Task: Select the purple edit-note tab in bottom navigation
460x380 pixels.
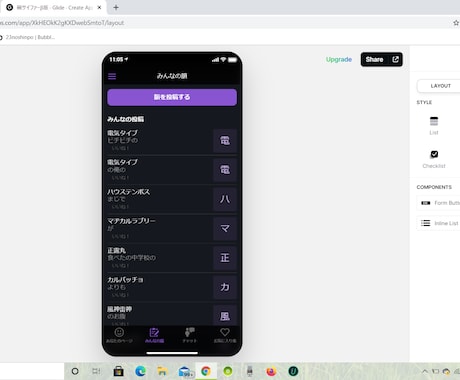Action: [x=154, y=335]
